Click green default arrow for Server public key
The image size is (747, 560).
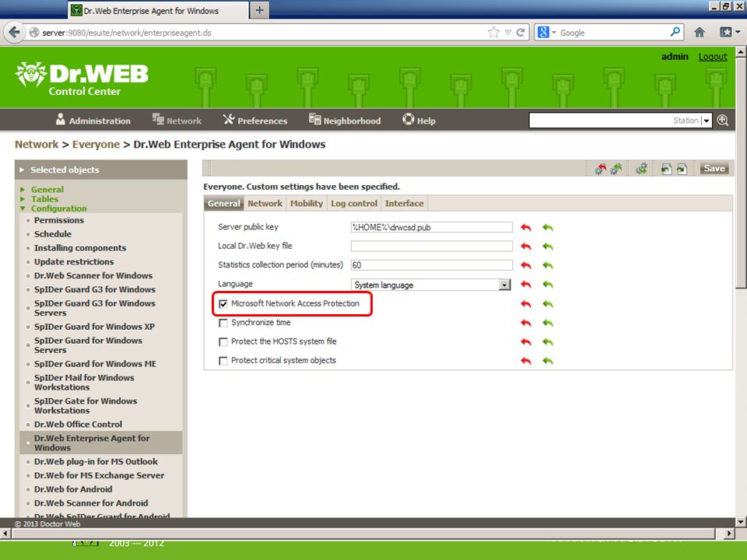tap(548, 227)
